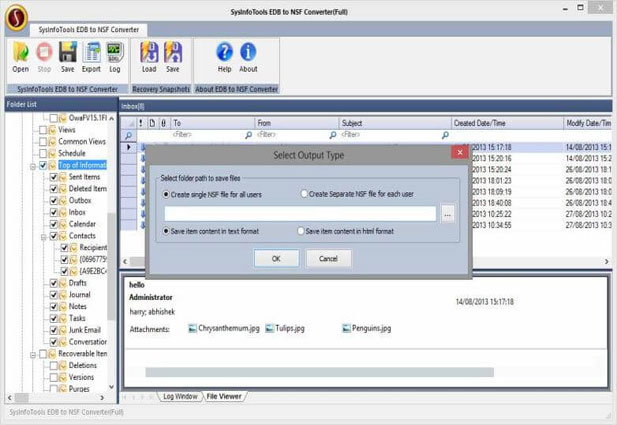Close the Select Output Type dialog

pyautogui.click(x=460, y=152)
